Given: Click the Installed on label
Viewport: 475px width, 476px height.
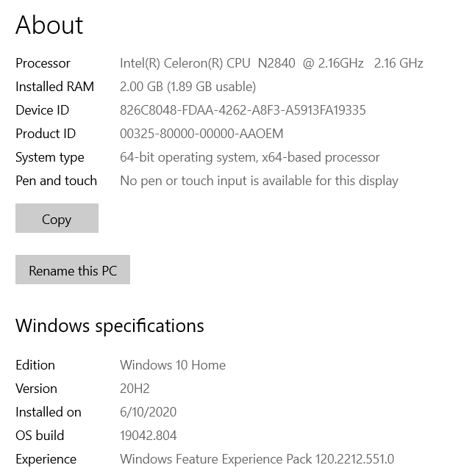Looking at the screenshot, I should [49, 412].
